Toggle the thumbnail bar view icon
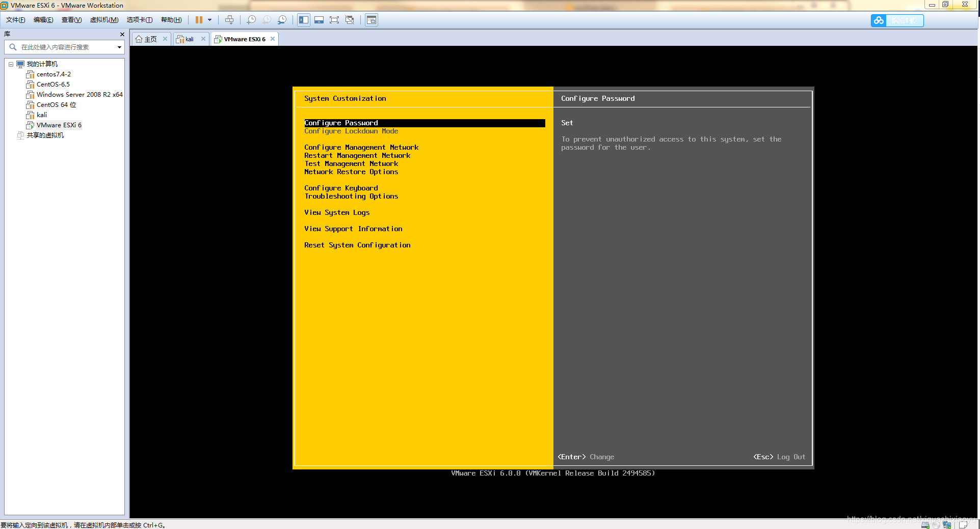Screen dimensions: 980x529 coord(319,20)
